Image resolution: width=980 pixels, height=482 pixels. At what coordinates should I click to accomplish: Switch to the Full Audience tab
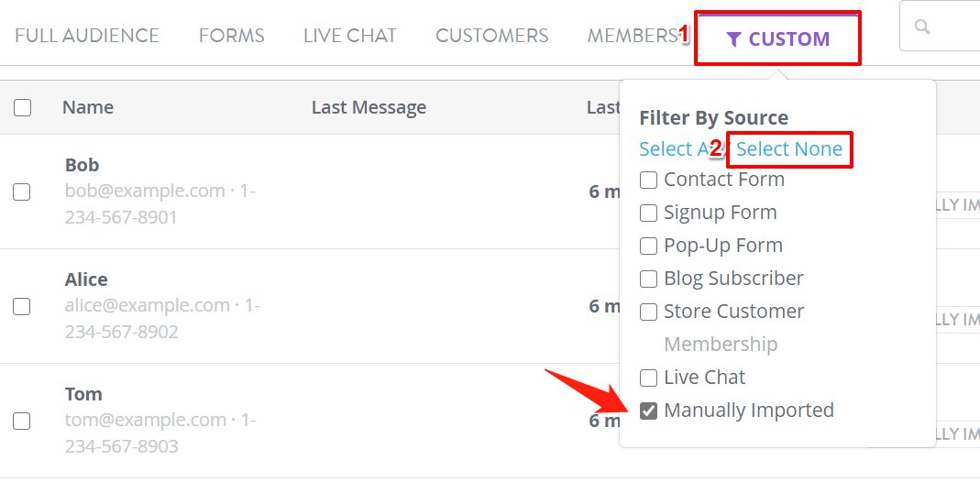coord(87,36)
